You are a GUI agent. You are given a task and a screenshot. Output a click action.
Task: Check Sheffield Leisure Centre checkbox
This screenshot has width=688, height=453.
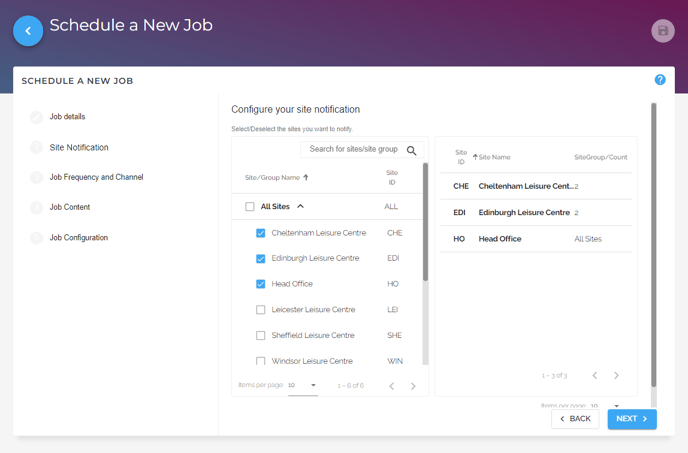click(261, 335)
